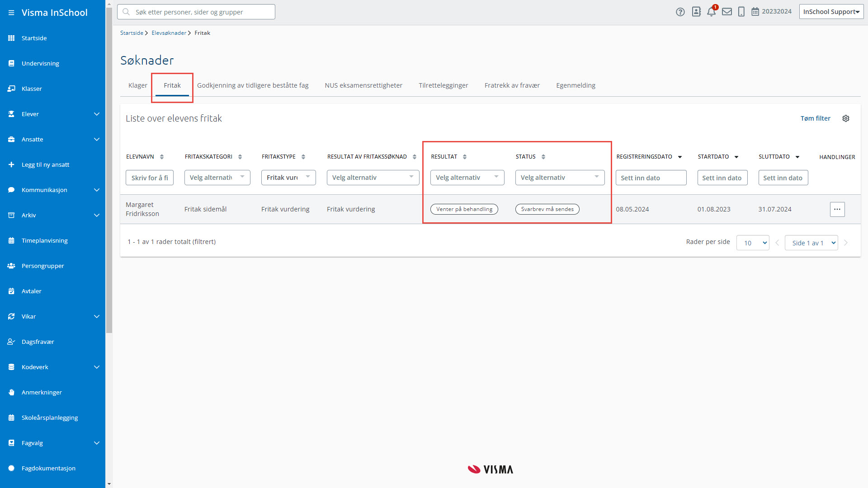Sort by Registreringsdato arrow
Screen dimensions: 868x488
pyautogui.click(x=680, y=157)
